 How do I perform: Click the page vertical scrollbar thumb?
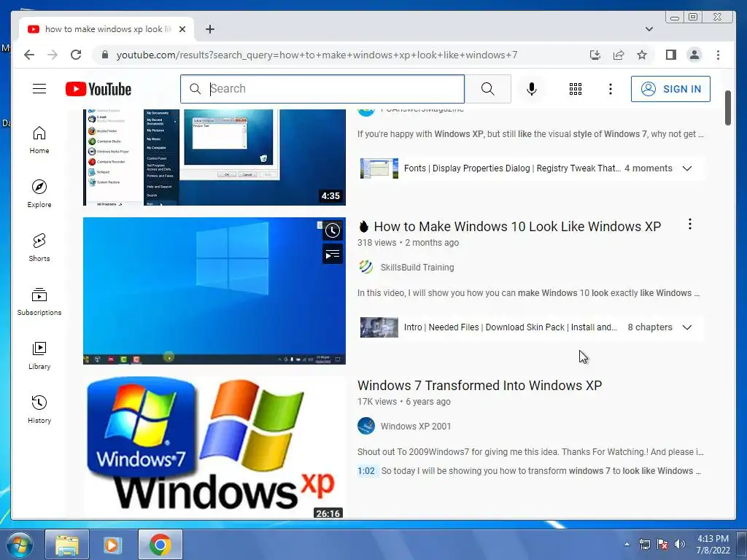coord(728,108)
